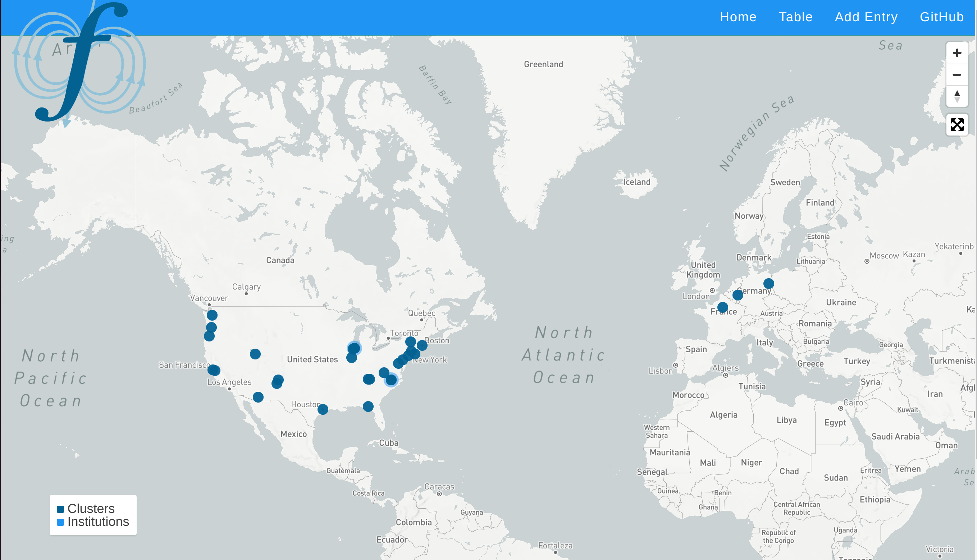
Task: Click the zoom out minus button
Action: coord(957,75)
